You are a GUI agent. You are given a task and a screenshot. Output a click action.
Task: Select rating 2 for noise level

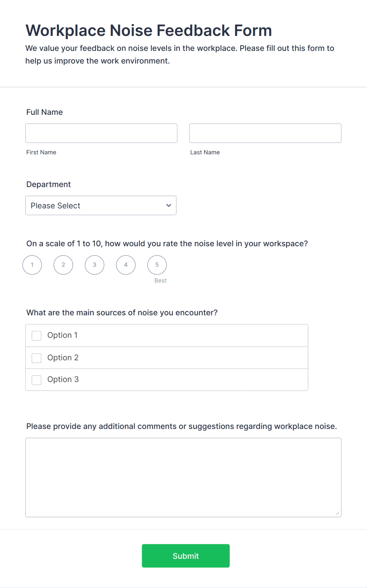(x=63, y=265)
